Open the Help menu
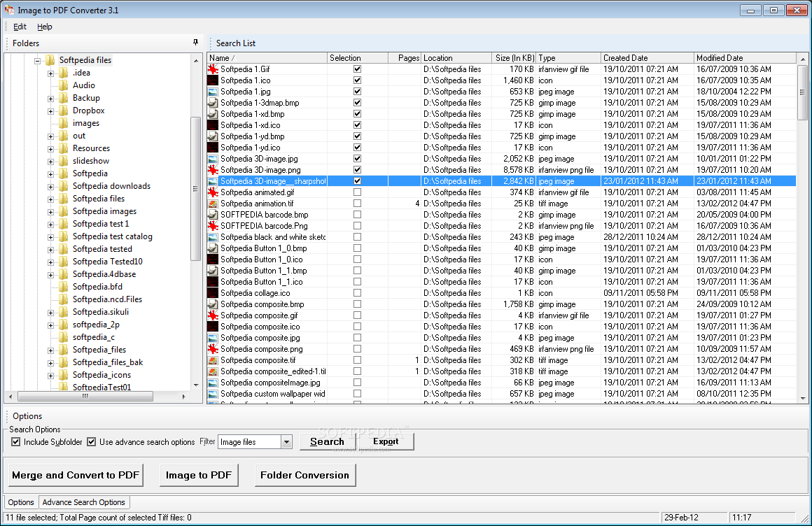This screenshot has height=526, width=812. [x=45, y=27]
